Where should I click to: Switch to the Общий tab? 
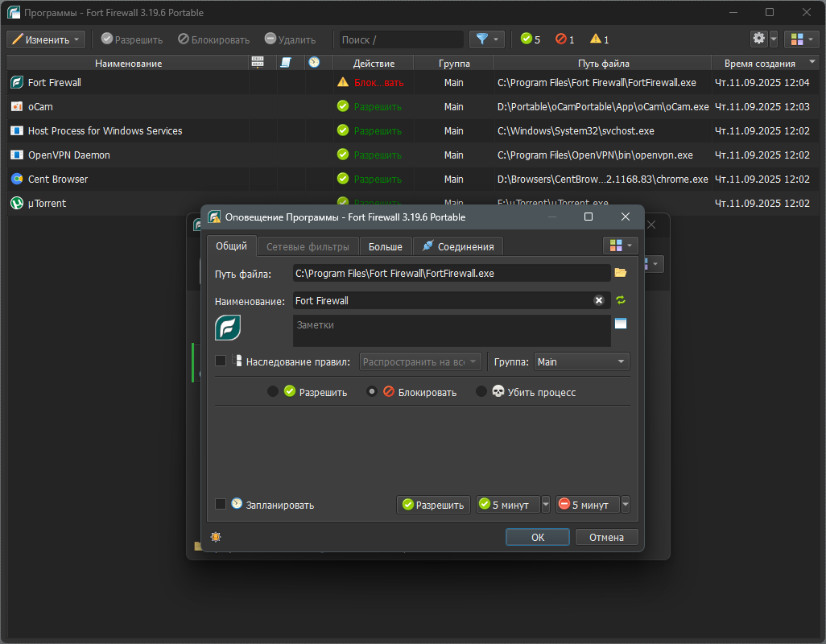click(x=231, y=246)
